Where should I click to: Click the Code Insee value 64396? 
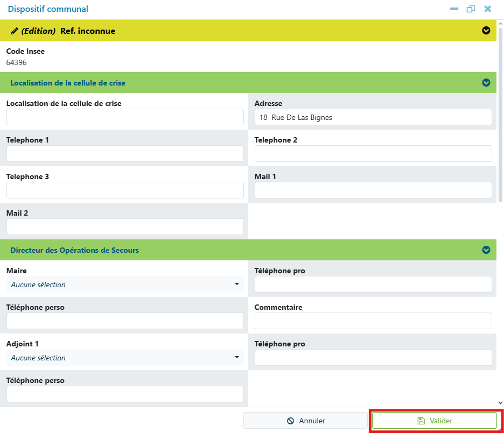pos(16,62)
